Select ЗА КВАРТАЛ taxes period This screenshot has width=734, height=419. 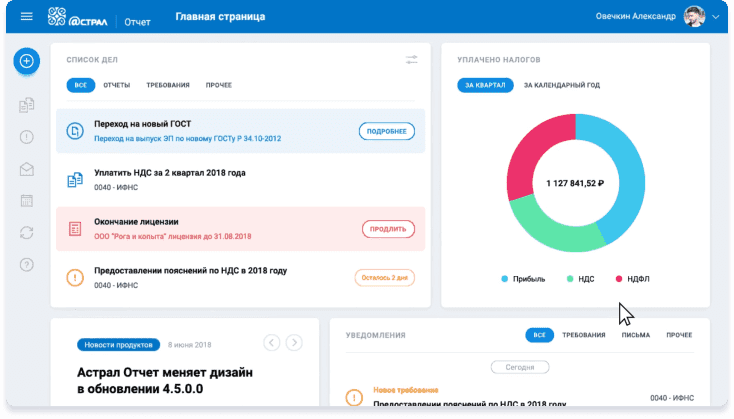[485, 85]
